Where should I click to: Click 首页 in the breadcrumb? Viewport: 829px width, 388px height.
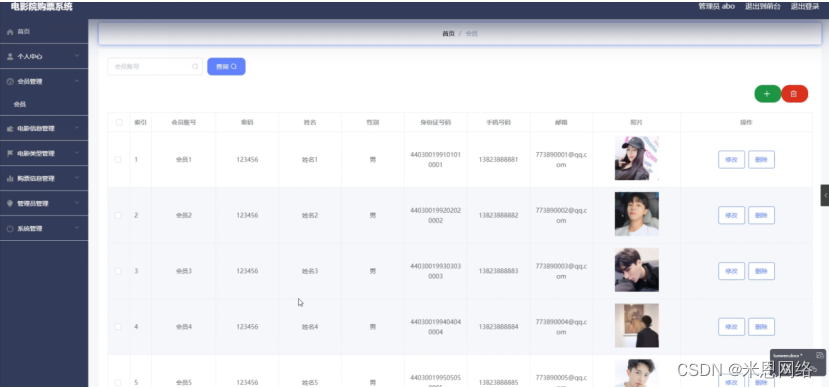[448, 33]
